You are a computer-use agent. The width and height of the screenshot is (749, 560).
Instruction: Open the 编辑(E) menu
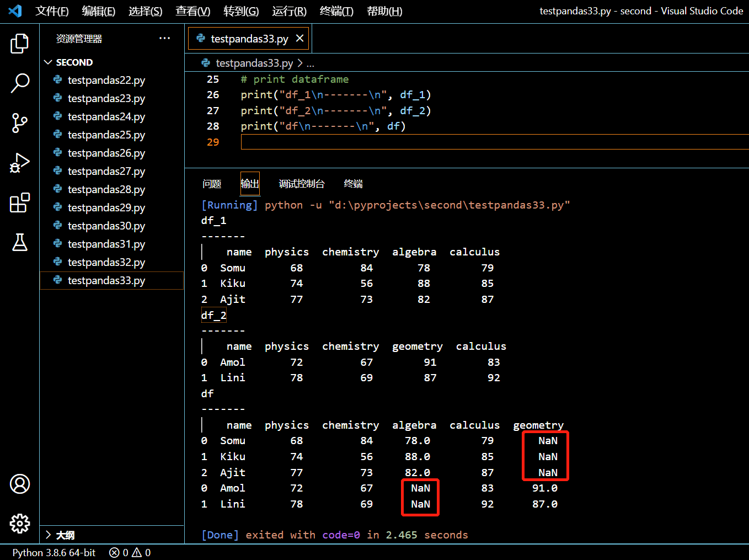click(x=98, y=11)
